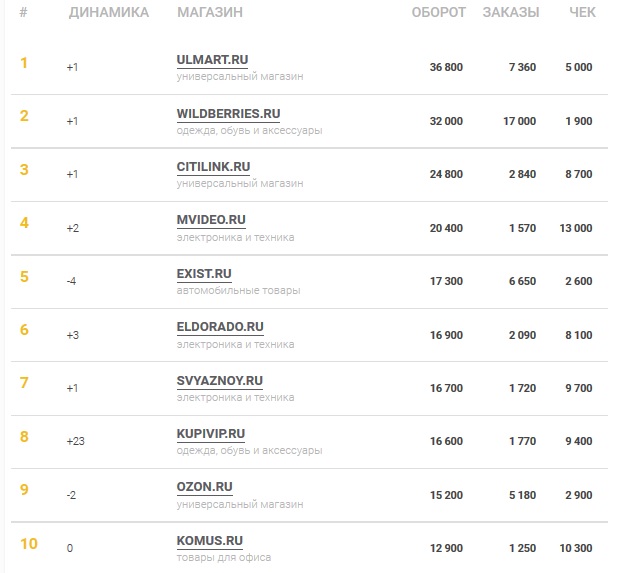Open the KOMUS.RU store link
Viewport: 621px width, 573px height.
(208, 541)
